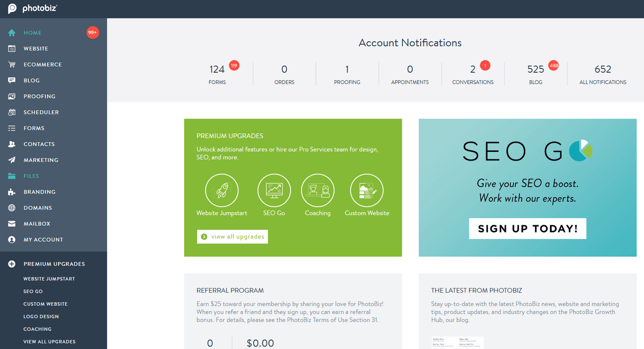Click the Proofing image icon in sidebar
The image size is (644, 349).
(12, 96)
